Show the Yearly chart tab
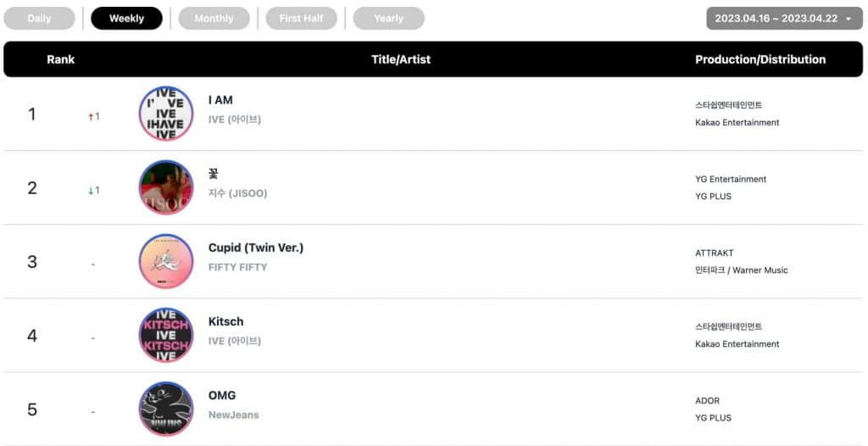The height and width of the screenshot is (446, 868). click(389, 19)
